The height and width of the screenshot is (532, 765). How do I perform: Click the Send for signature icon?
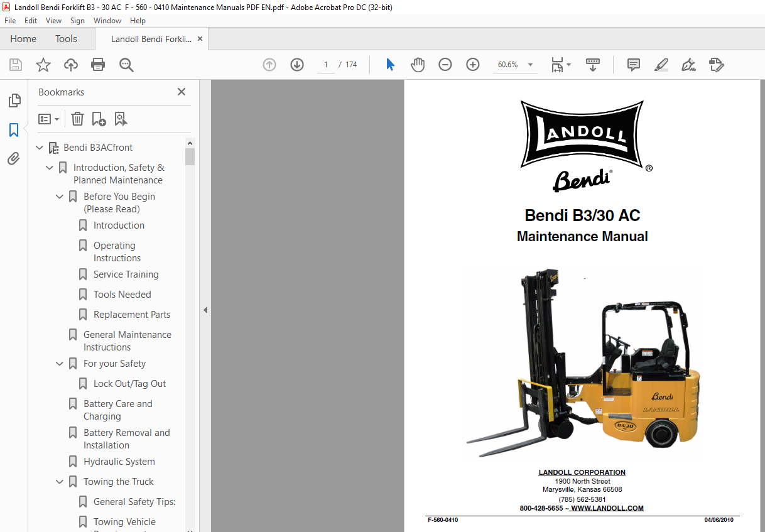tap(717, 65)
